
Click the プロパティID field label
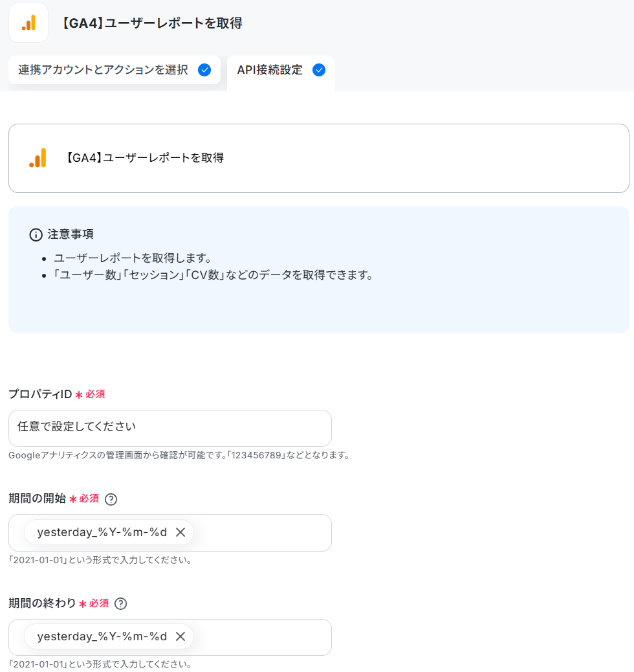coord(40,394)
